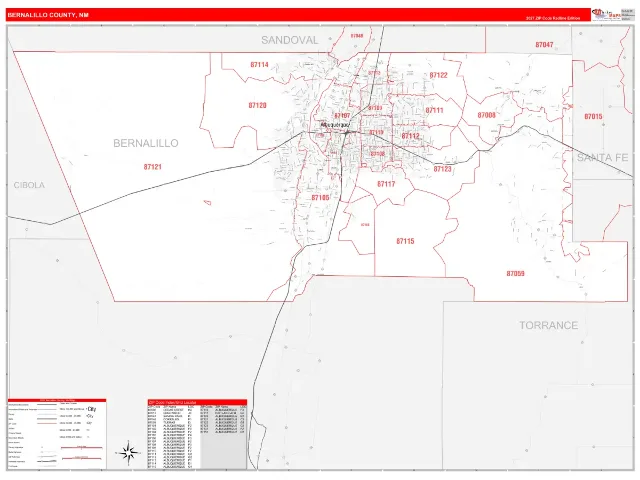Click the SANDOVAL county label

(289, 40)
